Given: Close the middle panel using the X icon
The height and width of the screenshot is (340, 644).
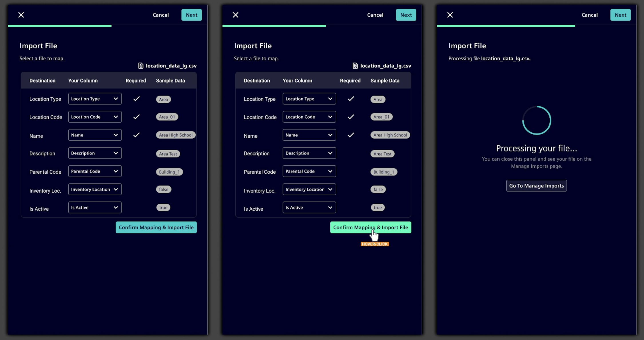Looking at the screenshot, I should 235,15.
